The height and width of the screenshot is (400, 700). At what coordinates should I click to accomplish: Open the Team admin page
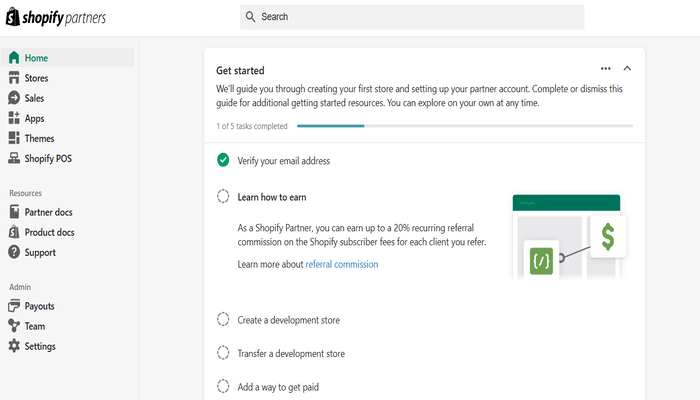coord(35,326)
